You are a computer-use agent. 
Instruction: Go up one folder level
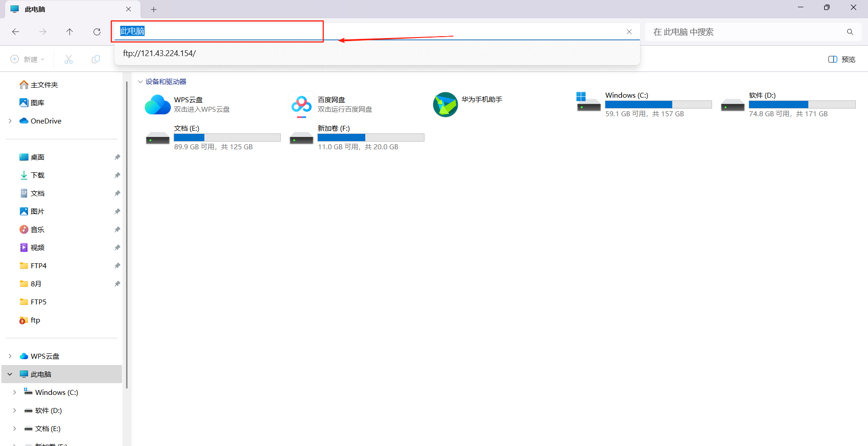[70, 32]
